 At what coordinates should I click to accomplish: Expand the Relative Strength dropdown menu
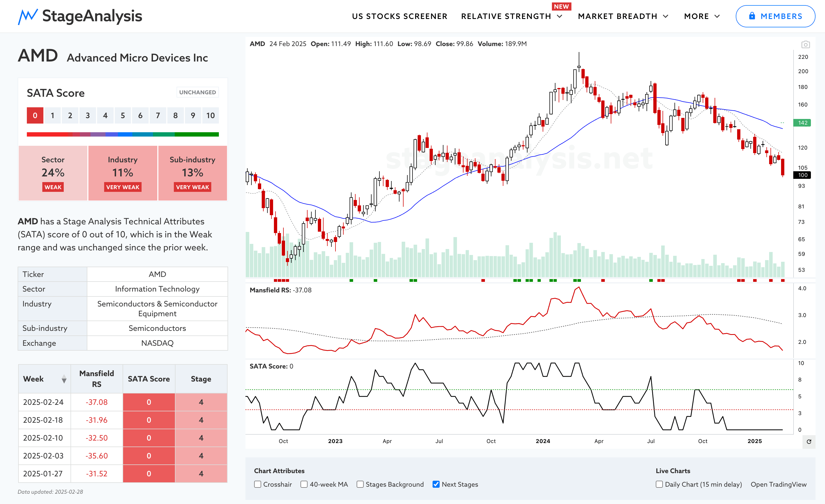512,16
